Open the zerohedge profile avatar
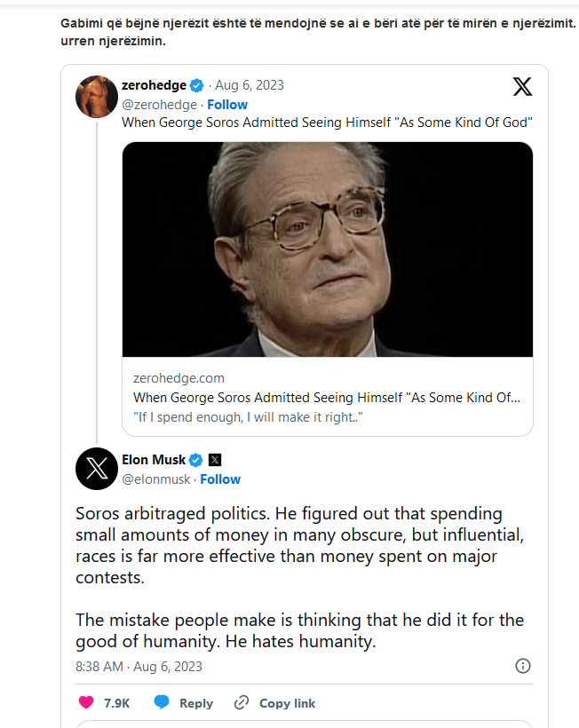 (x=97, y=96)
